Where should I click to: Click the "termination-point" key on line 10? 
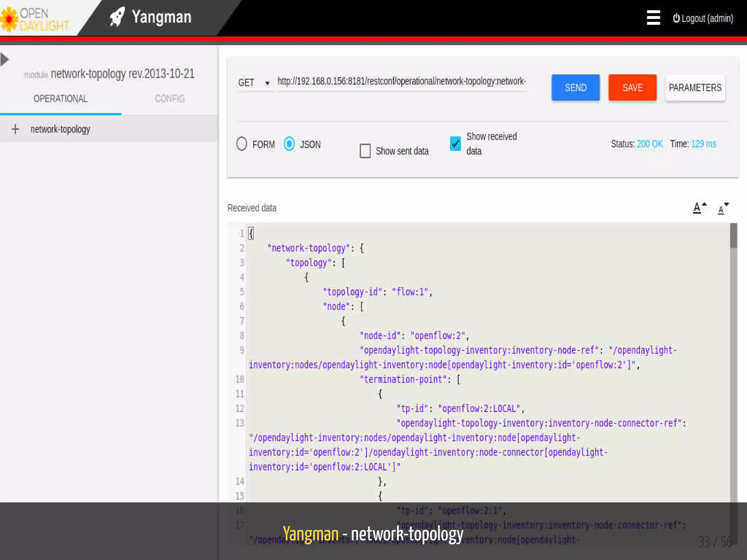403,380
